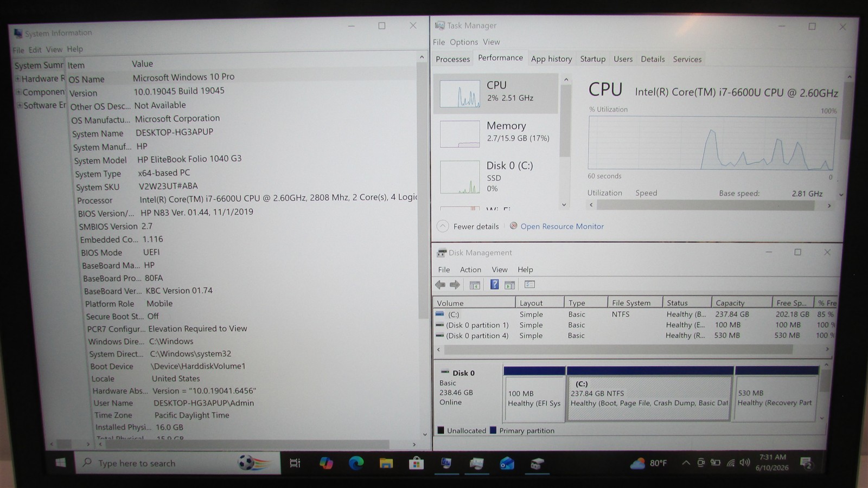Image resolution: width=868 pixels, height=488 pixels.
Task: Select (Disk 0 partition 4) row
Action: pyautogui.click(x=635, y=336)
